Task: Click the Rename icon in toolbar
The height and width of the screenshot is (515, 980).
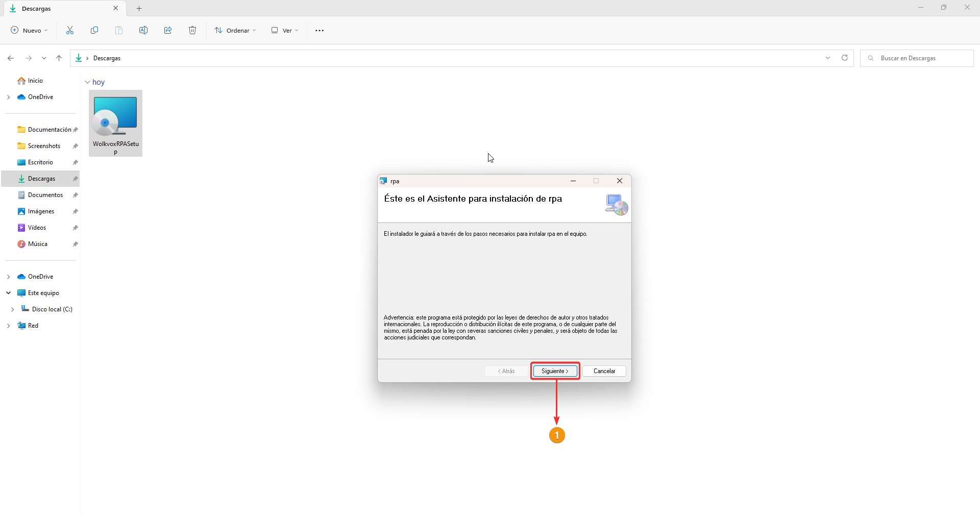Action: pos(143,31)
